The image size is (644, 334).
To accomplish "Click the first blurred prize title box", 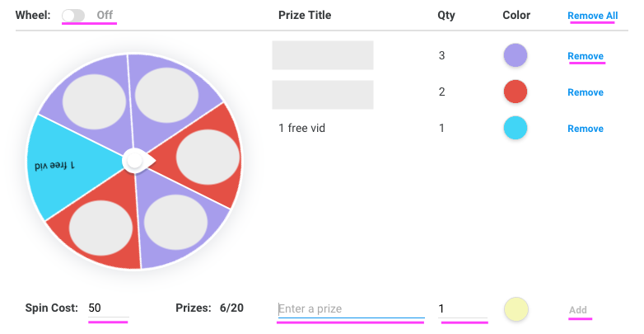I will 323,55.
